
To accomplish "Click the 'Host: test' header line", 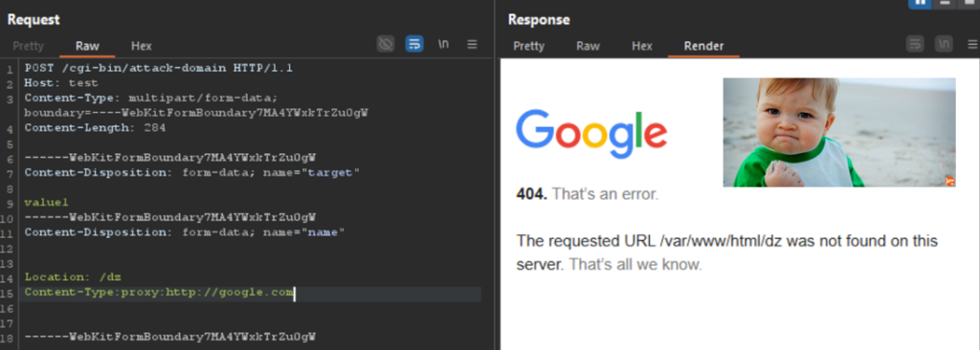I will click(61, 82).
